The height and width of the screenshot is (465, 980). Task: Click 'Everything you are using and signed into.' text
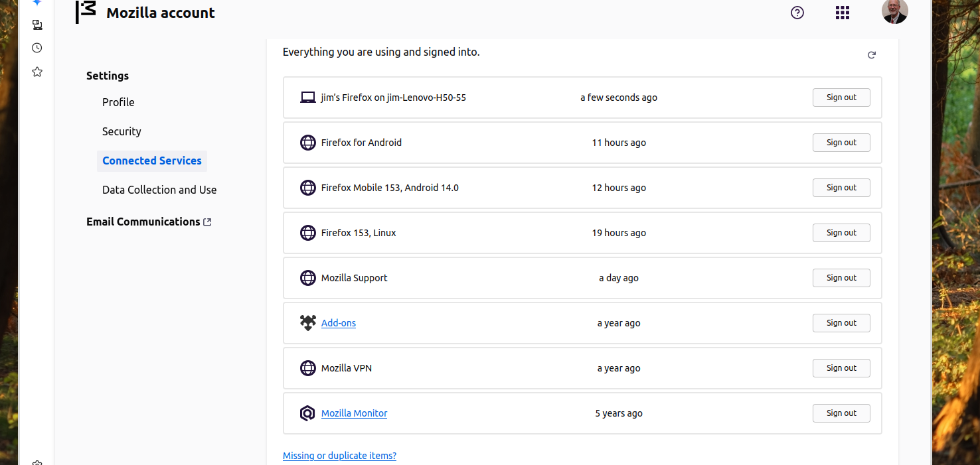381,52
